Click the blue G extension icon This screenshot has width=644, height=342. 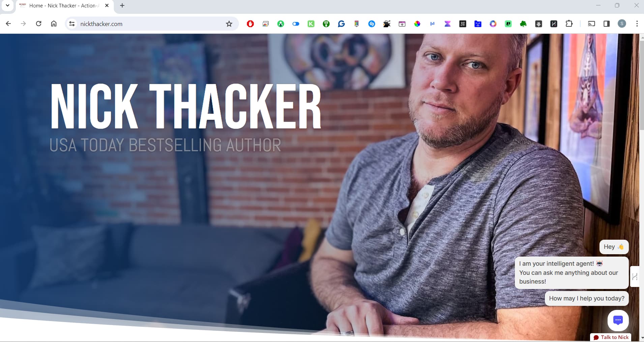pos(341,24)
